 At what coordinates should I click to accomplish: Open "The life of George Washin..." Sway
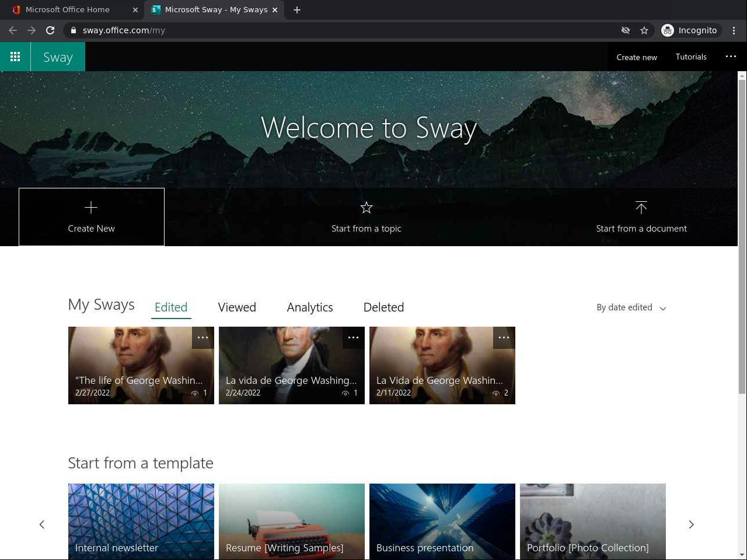(141, 365)
